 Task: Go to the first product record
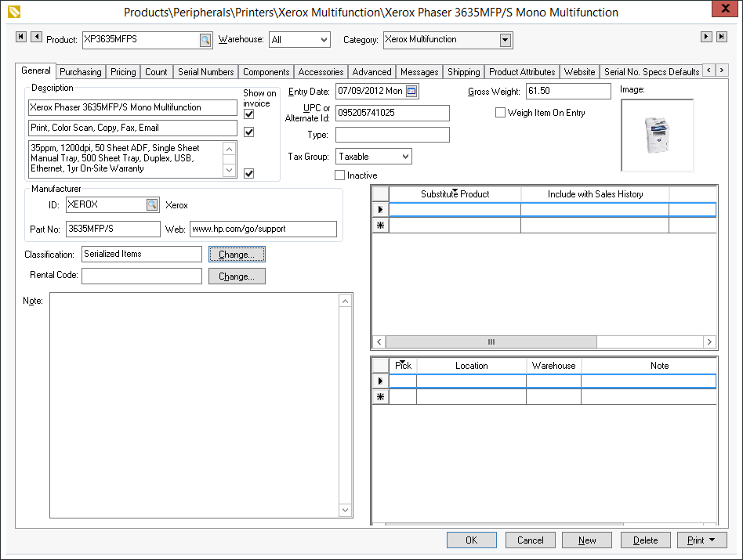21,38
